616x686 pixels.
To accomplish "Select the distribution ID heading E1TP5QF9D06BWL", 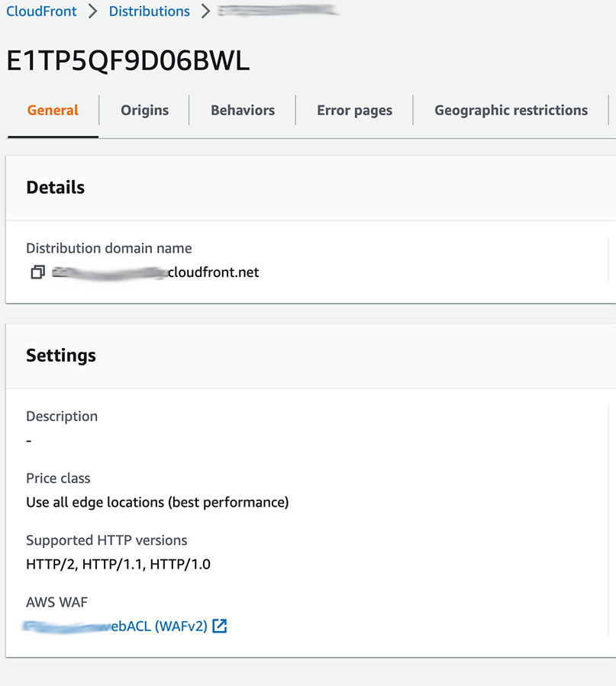I will tap(127, 60).
